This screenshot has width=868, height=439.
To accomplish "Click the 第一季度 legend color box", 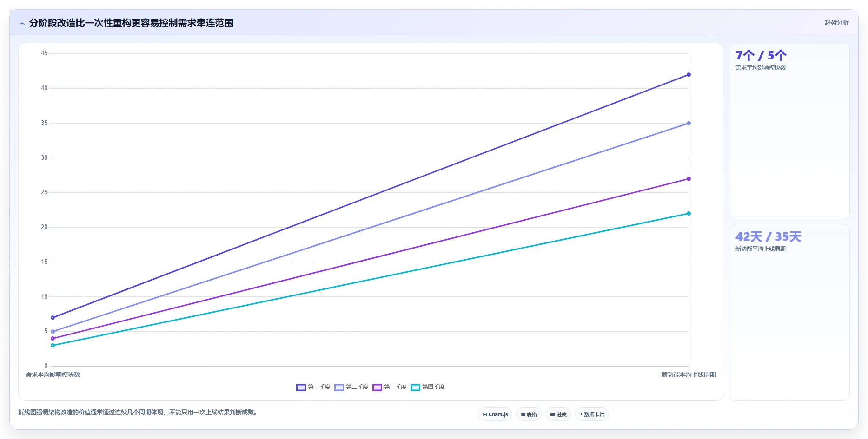I will [x=301, y=387].
